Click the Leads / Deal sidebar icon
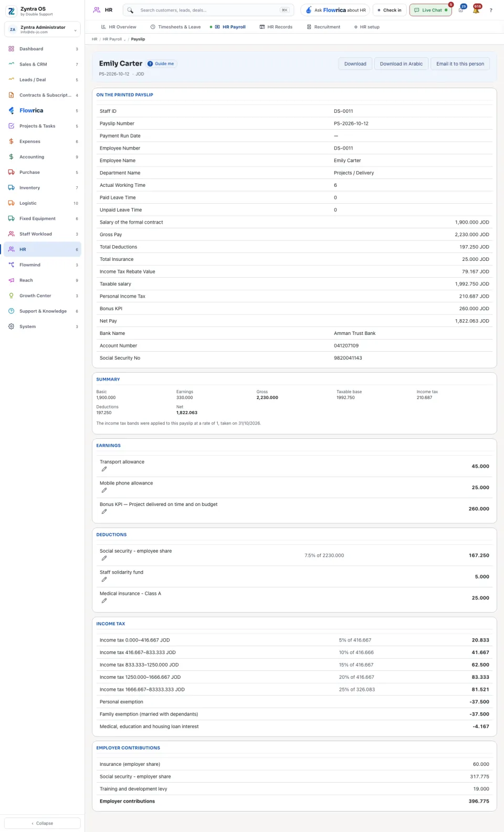504x832 pixels. pos(11,80)
